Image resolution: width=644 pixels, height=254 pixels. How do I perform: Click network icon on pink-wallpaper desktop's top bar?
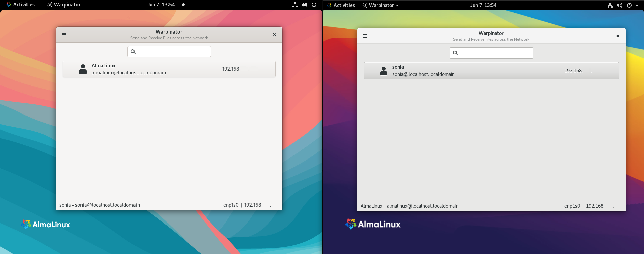click(295, 5)
